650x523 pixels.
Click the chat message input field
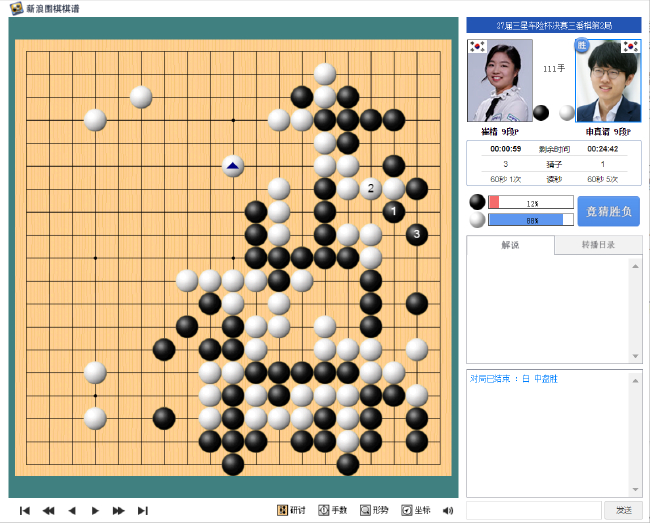click(534, 510)
